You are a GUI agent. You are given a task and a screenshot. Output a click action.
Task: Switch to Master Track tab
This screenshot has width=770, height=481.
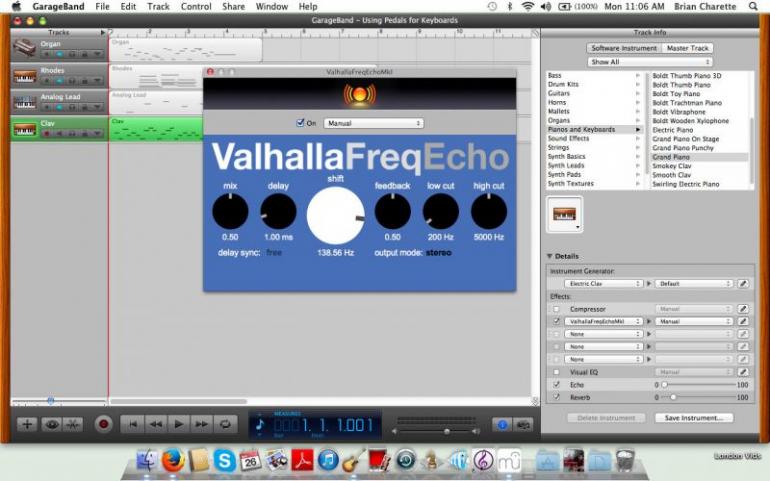[x=688, y=48]
